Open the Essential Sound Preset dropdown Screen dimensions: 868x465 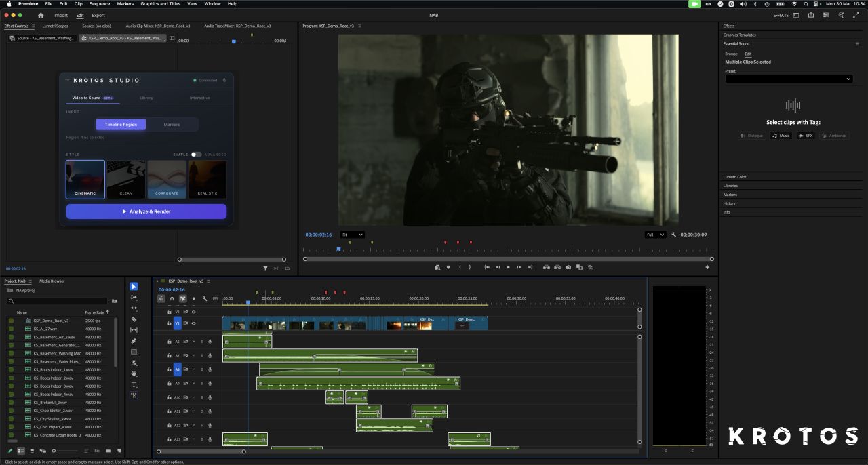[x=789, y=79]
